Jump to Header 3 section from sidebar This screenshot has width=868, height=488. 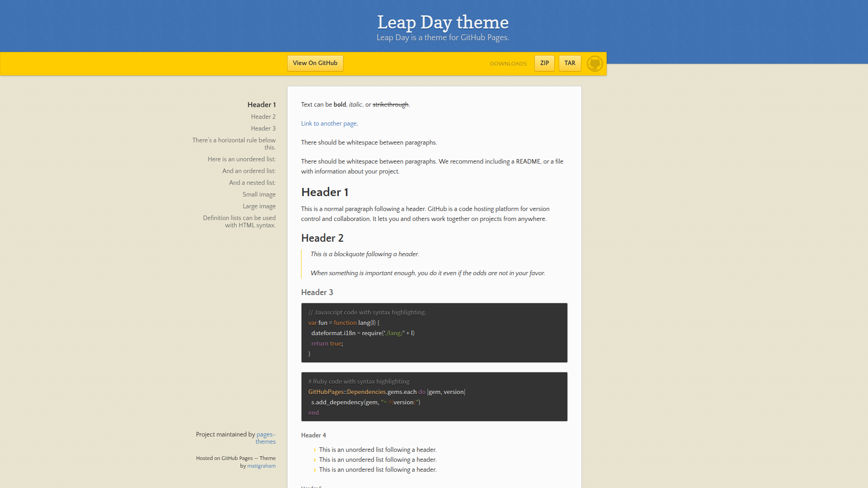click(263, 128)
